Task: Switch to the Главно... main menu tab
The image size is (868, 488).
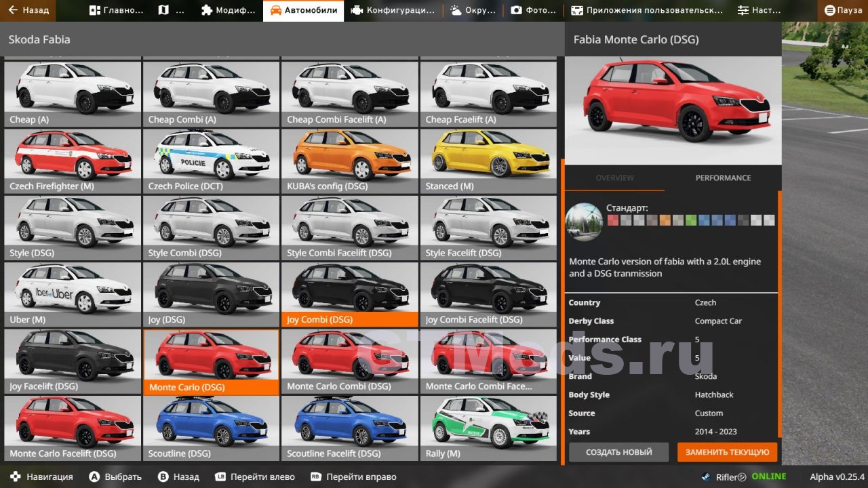Action: tap(115, 10)
